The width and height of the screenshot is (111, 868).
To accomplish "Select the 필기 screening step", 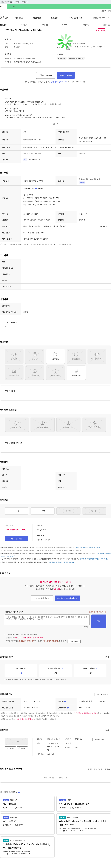I will [x=68, y=511].
